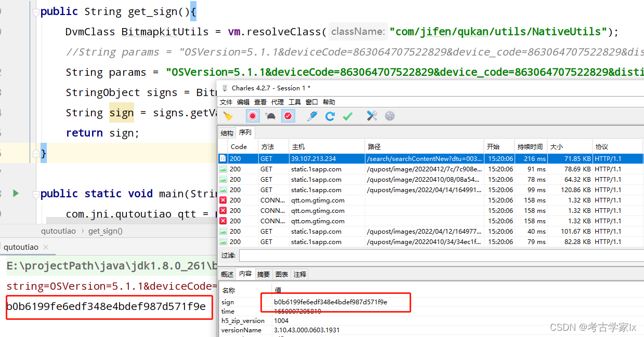Select the /search/searchContentNew request path

[424, 158]
